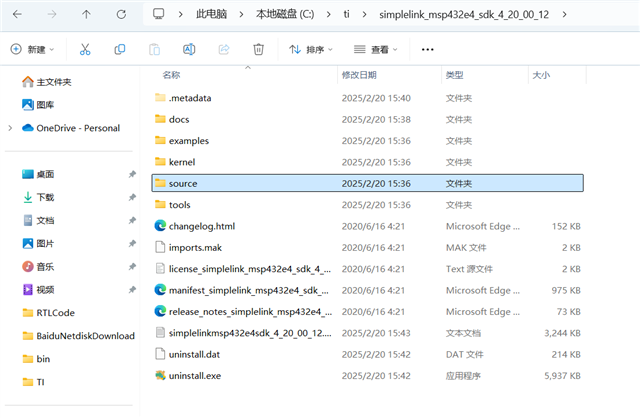
Task: Click 本地磁盘 (C:) breadcrumb
Action: (x=285, y=14)
